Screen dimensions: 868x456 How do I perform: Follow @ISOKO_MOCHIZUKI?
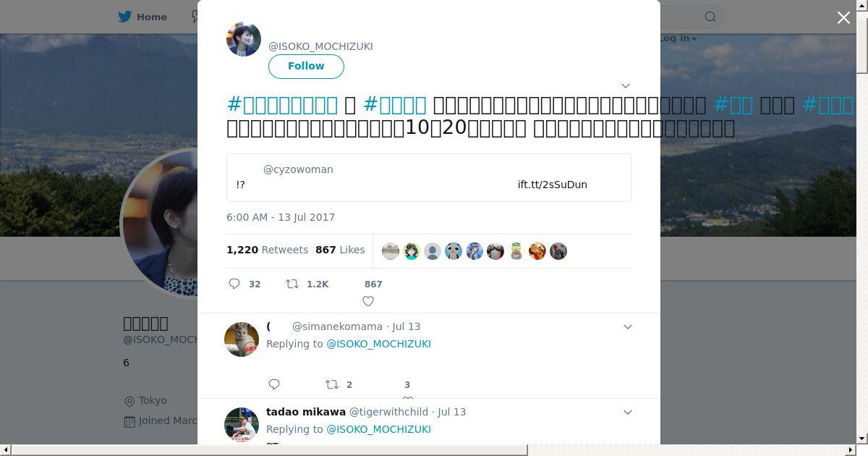click(306, 66)
